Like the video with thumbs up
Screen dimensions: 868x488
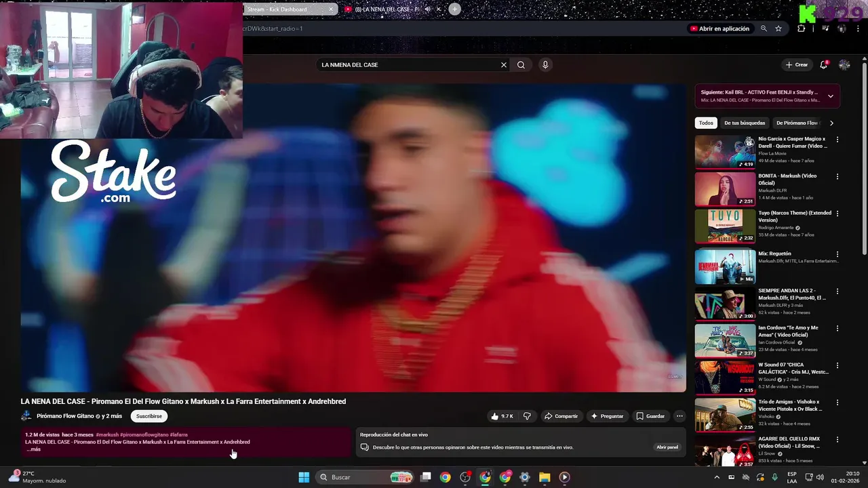point(502,416)
